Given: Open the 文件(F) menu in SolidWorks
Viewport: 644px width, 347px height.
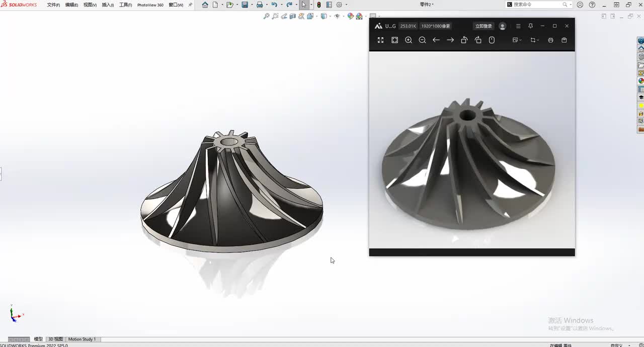Looking at the screenshot, I should [53, 5].
